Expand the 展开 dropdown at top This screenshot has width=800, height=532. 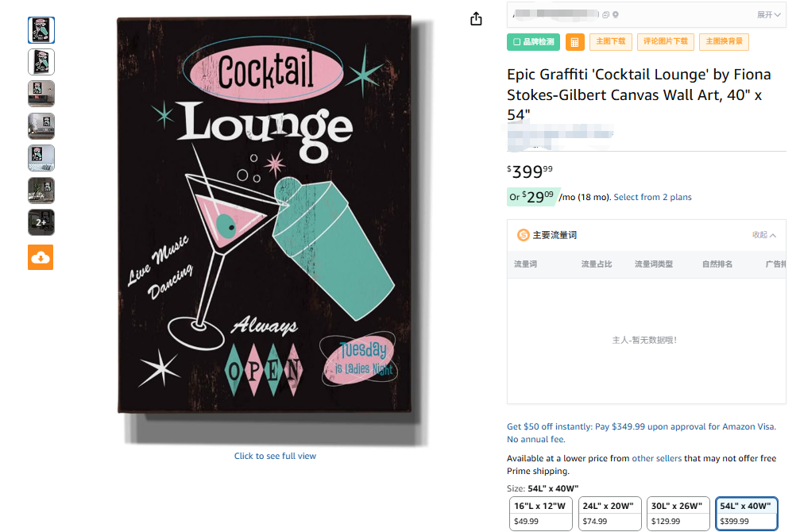coord(767,15)
